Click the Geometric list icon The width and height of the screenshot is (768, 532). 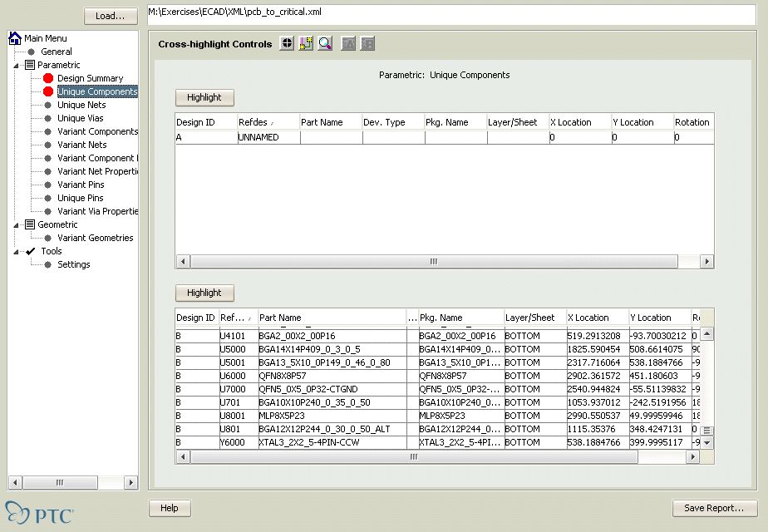point(30,224)
